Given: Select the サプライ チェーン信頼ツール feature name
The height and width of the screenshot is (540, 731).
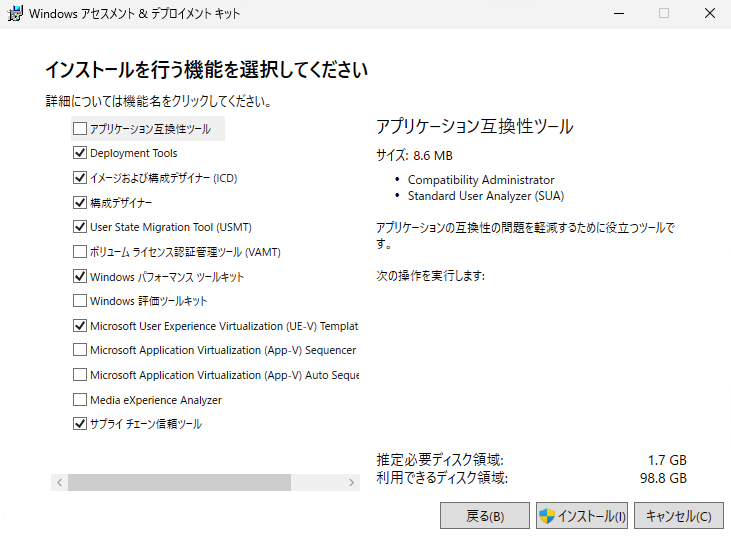Looking at the screenshot, I should point(145,424).
